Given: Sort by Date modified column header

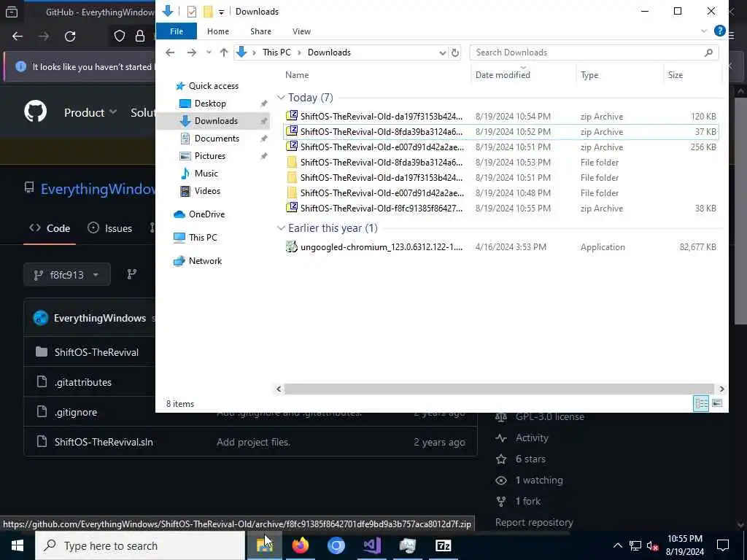Looking at the screenshot, I should [503, 75].
